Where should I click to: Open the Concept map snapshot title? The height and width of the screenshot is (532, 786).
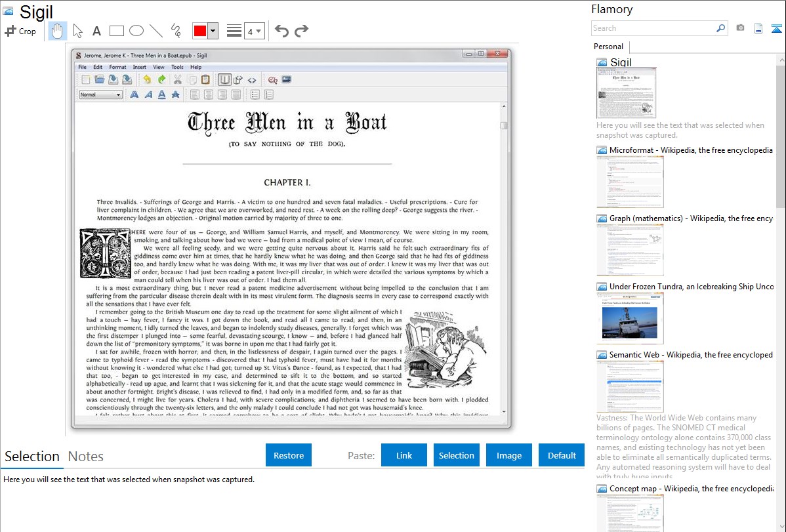tap(691, 489)
